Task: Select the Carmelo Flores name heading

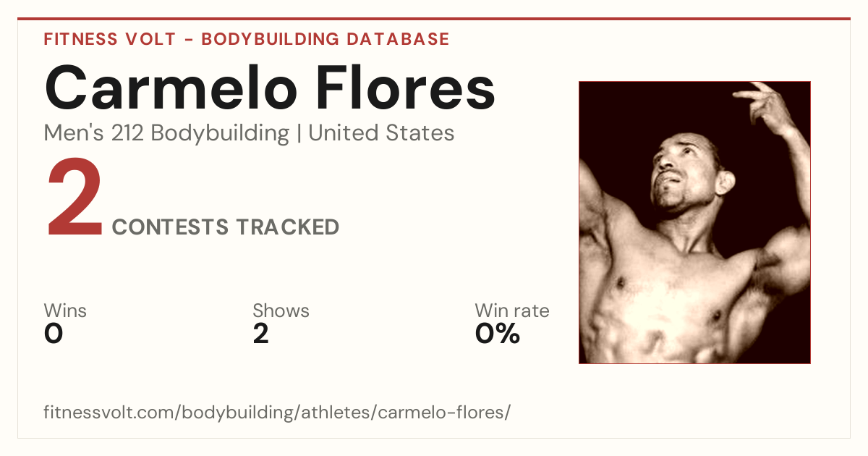Action: coord(270,87)
